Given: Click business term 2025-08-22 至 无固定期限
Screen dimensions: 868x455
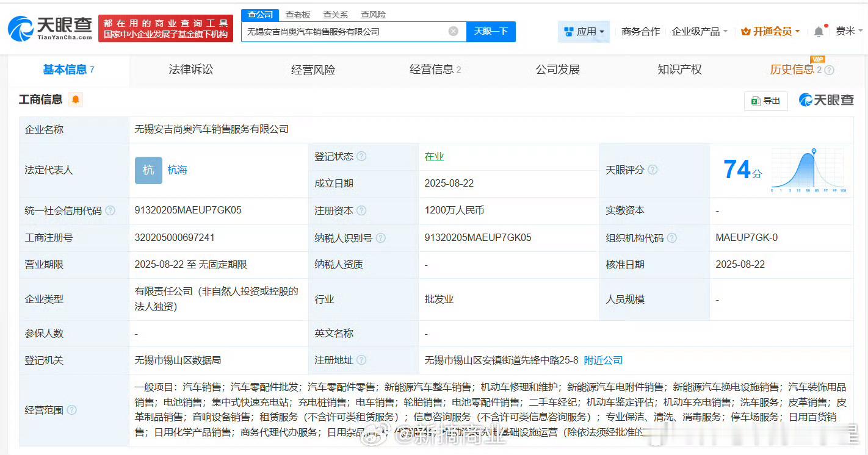Looking at the screenshot, I should (191, 265).
